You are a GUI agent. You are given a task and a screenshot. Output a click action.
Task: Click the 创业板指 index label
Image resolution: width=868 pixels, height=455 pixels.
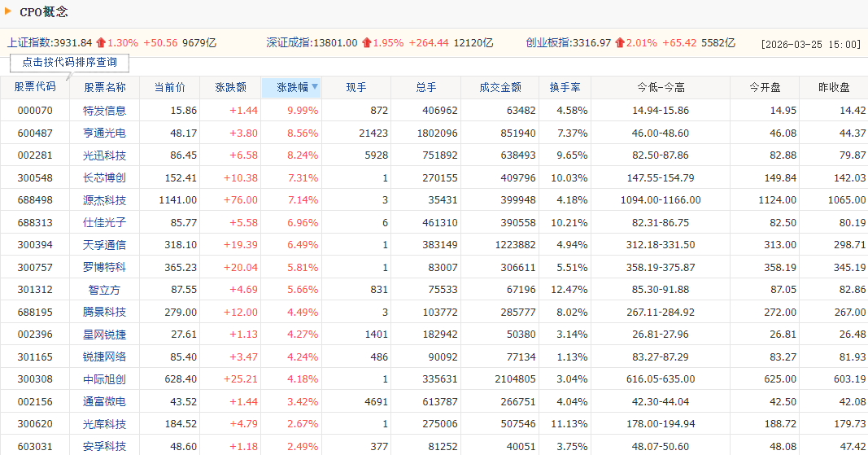coord(548,42)
